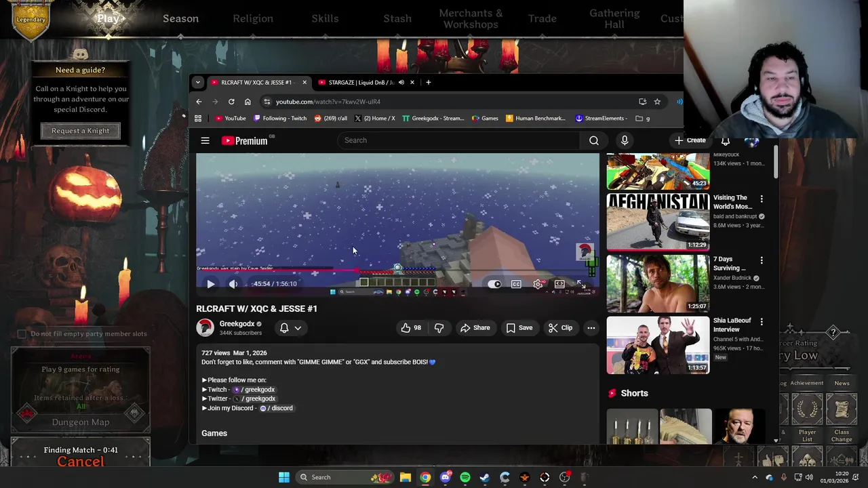Open the Skills tab in the game menu
868x488 pixels.
(x=325, y=18)
